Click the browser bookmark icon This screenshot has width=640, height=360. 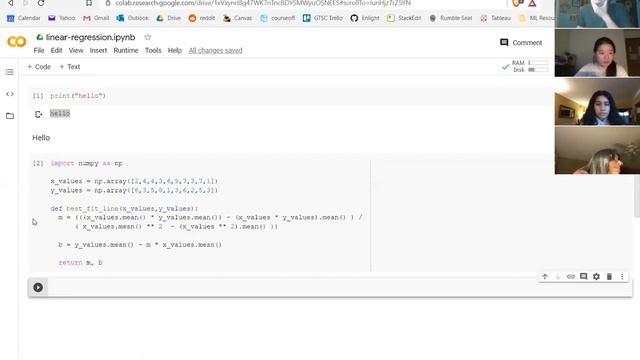89,3
